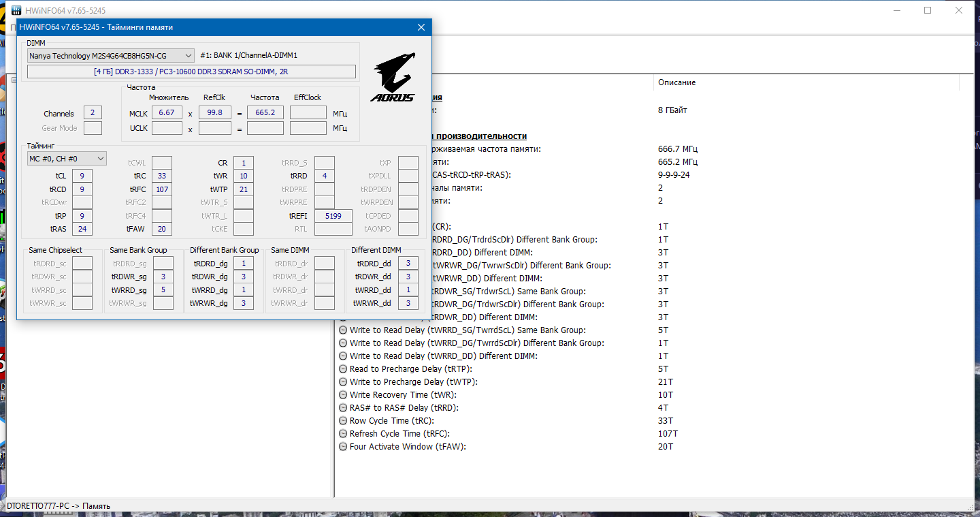Screen dimensions: 980x517
Task: Click clock icon beside Four Activate Window
Action: [343, 447]
